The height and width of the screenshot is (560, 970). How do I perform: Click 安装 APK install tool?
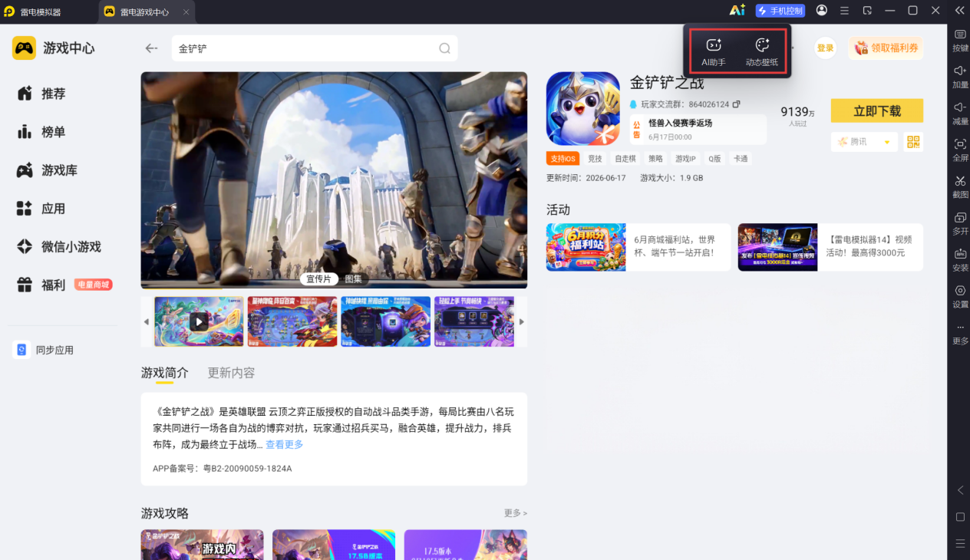tap(960, 260)
